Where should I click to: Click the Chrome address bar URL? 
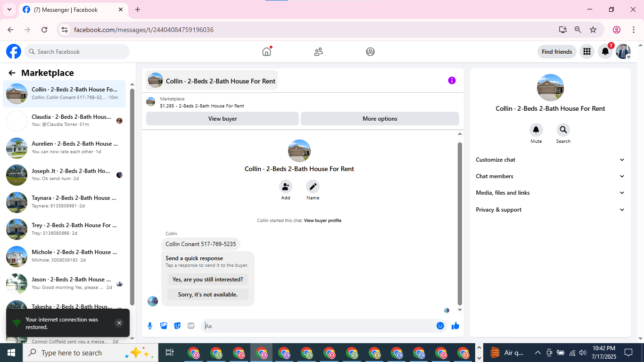point(144,30)
